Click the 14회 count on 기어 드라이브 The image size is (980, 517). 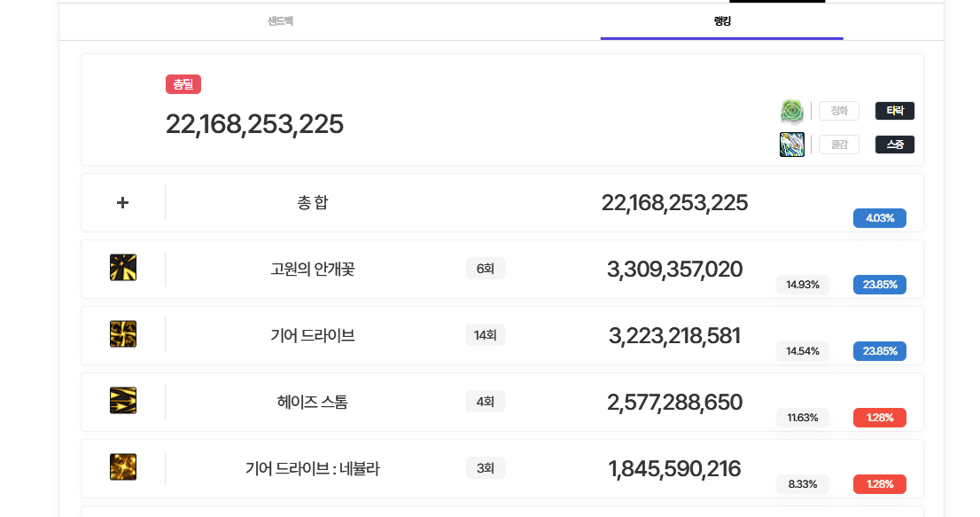tap(485, 335)
